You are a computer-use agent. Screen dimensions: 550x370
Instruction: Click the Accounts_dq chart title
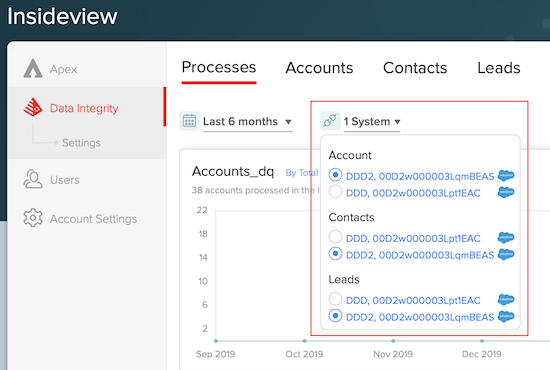pyautogui.click(x=233, y=171)
